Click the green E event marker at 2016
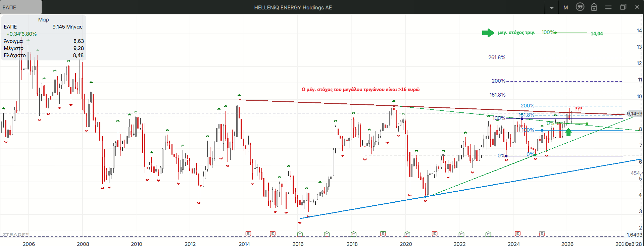Image resolution: width=644 pixels, height=246 pixels. coord(300,234)
